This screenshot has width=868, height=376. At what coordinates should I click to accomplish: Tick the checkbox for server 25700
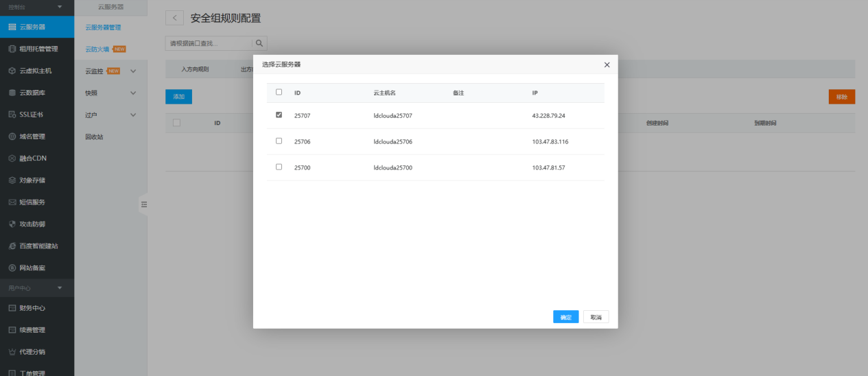click(279, 167)
